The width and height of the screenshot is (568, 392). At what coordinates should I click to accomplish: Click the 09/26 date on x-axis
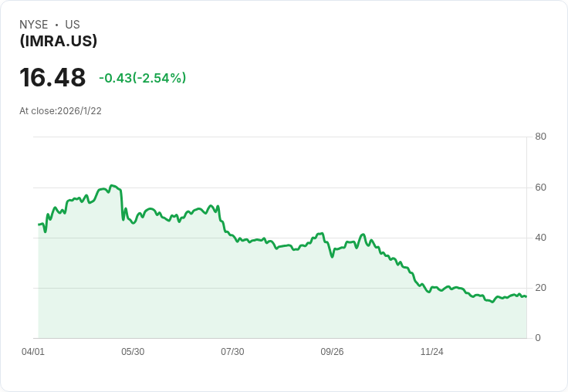332,352
